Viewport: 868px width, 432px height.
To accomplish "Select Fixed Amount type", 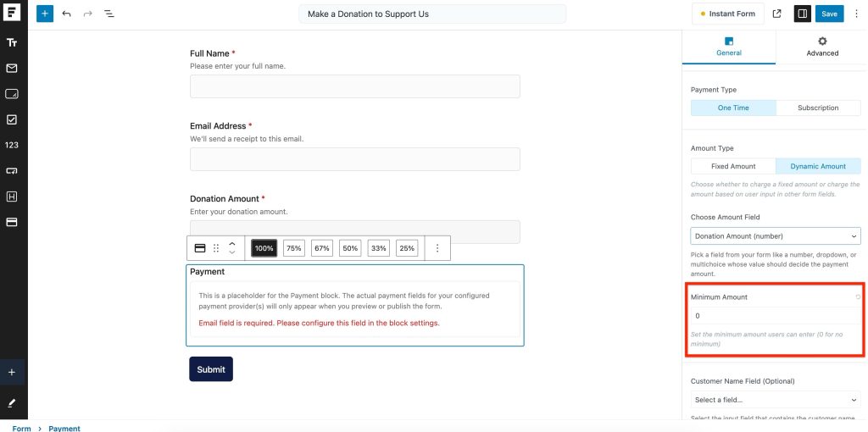I will (x=732, y=166).
